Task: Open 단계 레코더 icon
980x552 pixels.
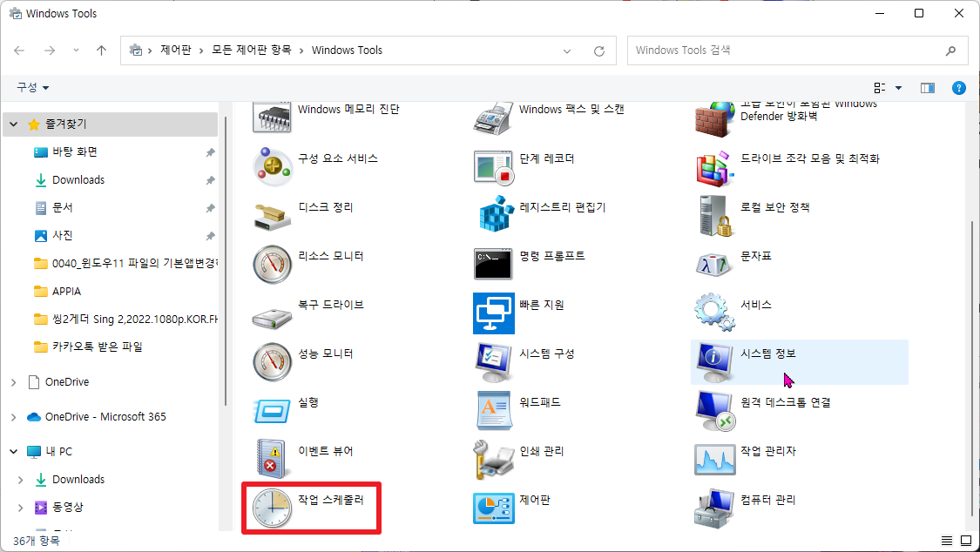Action: 493,166
